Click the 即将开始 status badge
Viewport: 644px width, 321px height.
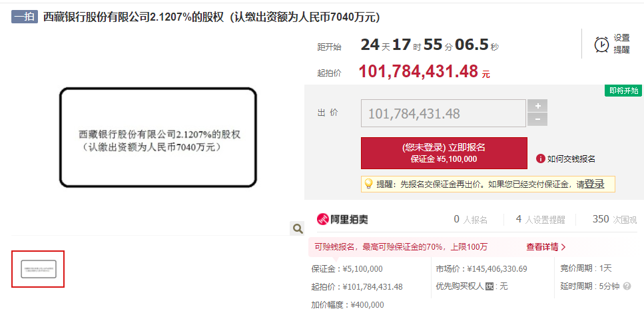(623, 91)
